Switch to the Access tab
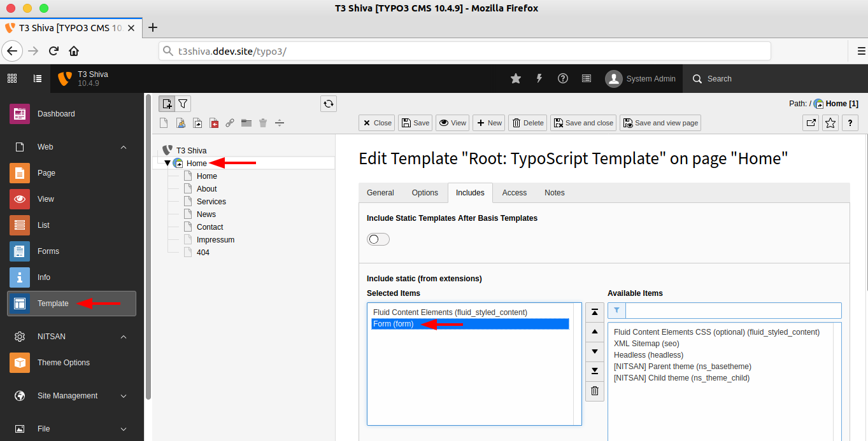 514,193
